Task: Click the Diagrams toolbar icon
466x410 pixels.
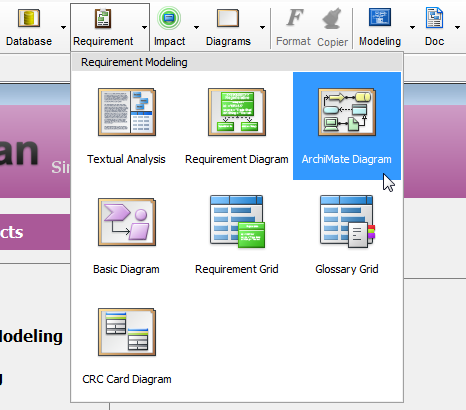Action: 228,18
